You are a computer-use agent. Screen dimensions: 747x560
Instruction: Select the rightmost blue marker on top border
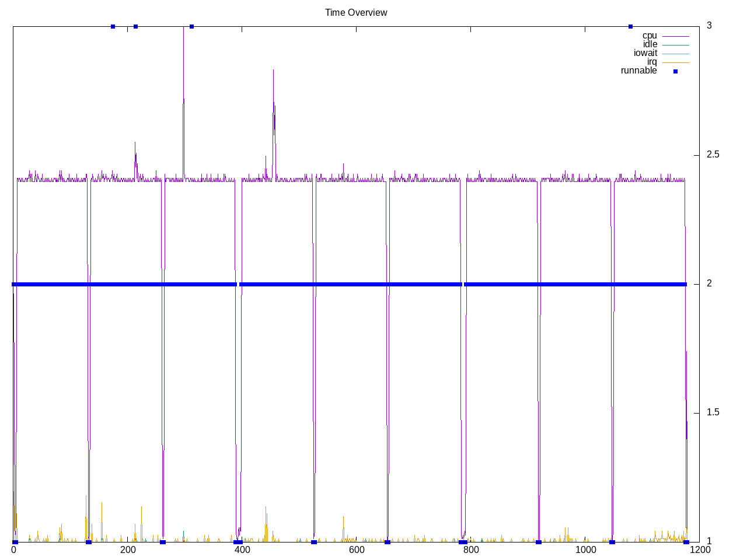pos(630,26)
